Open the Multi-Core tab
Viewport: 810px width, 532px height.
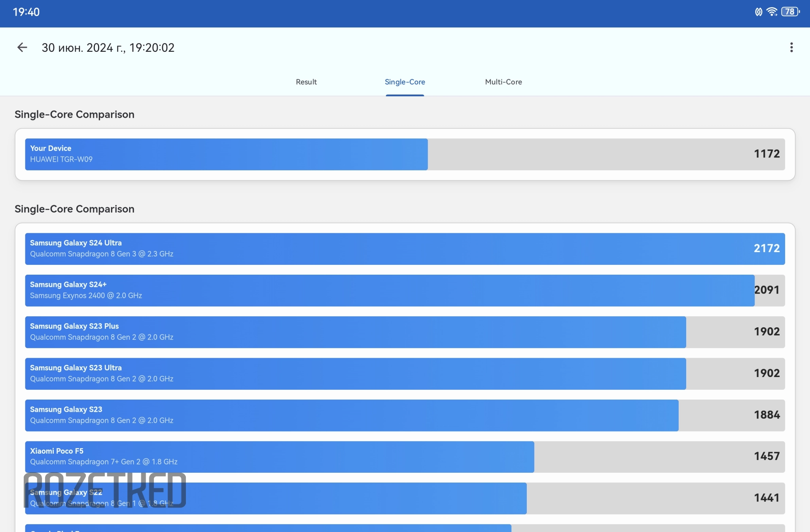(503, 82)
